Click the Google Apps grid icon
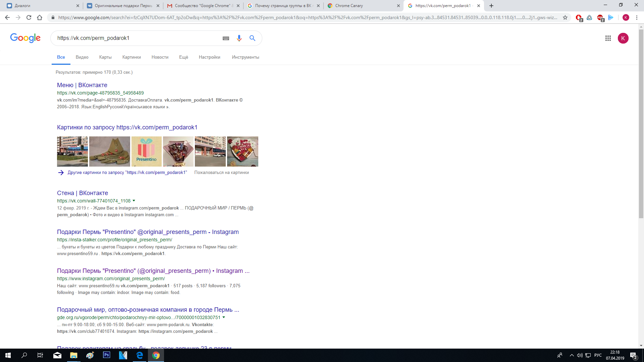Screen dimensions: 644x362 click(608, 38)
